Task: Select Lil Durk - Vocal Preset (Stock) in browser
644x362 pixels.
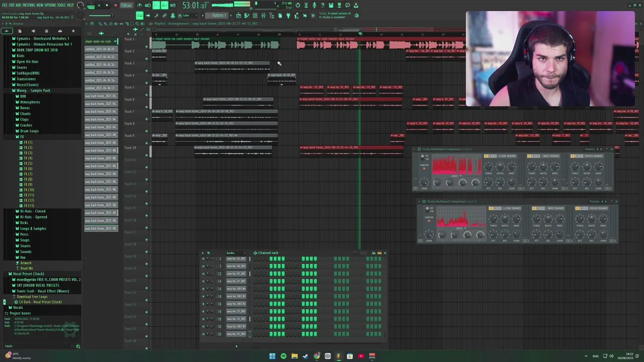Action: (x=40, y=302)
